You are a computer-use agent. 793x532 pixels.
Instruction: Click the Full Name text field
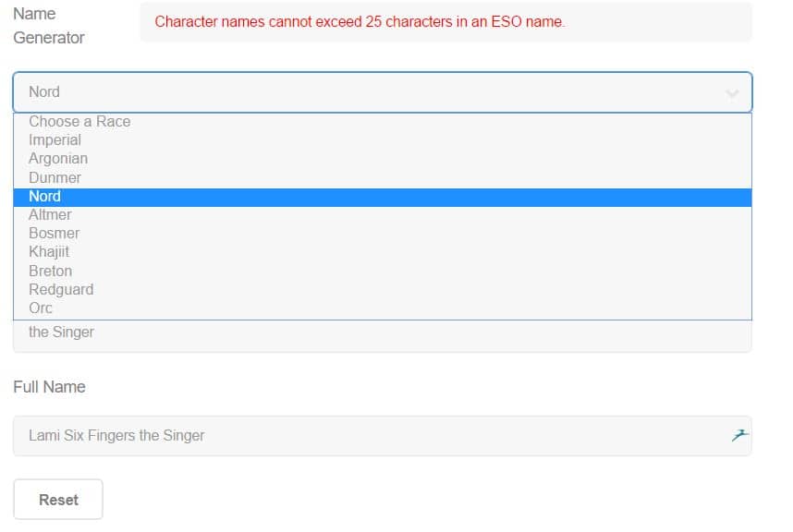click(x=383, y=436)
